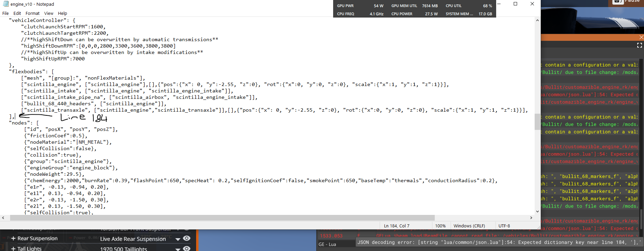Click the JSON decoding error tooltip message

[499, 242]
